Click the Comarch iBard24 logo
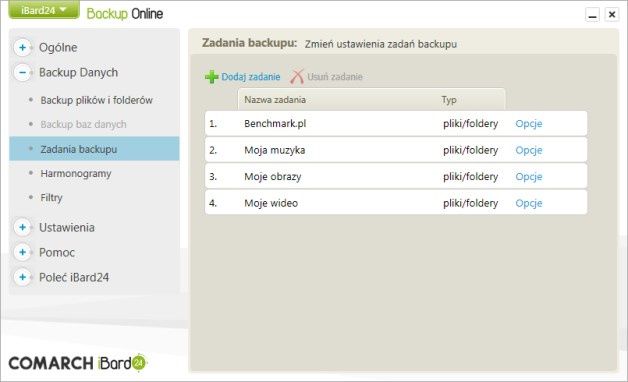 click(78, 363)
